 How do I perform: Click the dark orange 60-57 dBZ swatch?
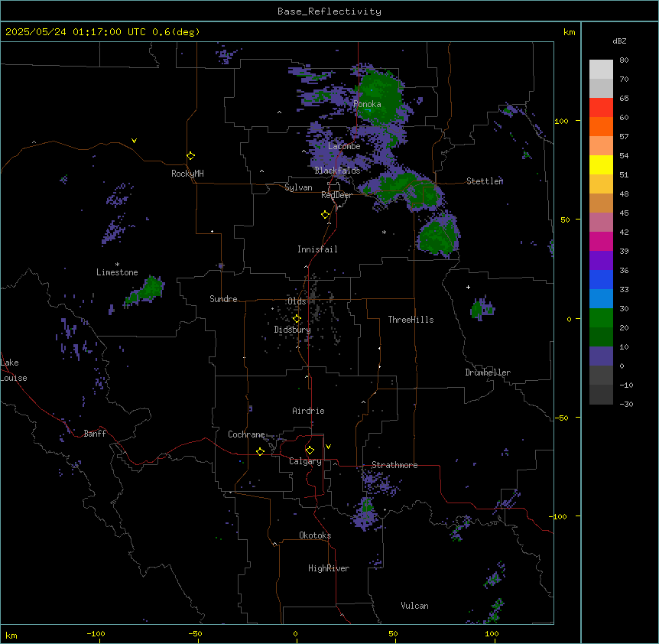[x=601, y=126]
